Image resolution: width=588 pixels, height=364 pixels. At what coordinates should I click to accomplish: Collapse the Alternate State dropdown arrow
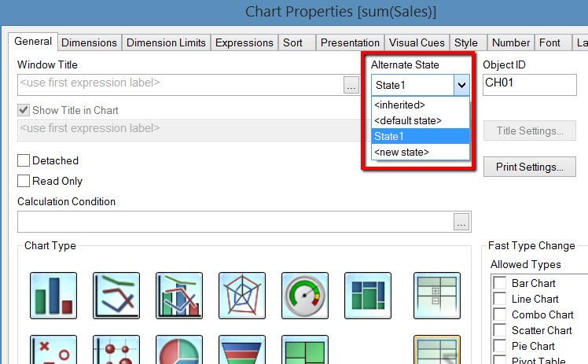461,85
